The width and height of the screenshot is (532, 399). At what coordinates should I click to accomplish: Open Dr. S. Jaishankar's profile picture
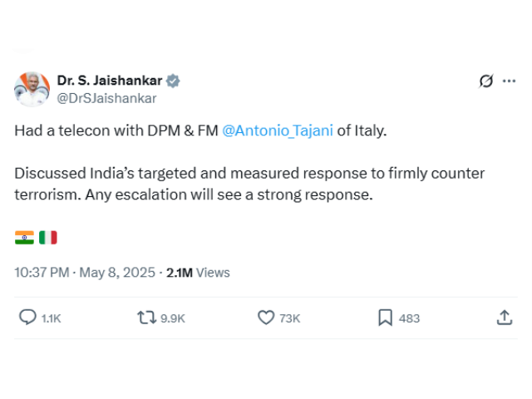32,89
